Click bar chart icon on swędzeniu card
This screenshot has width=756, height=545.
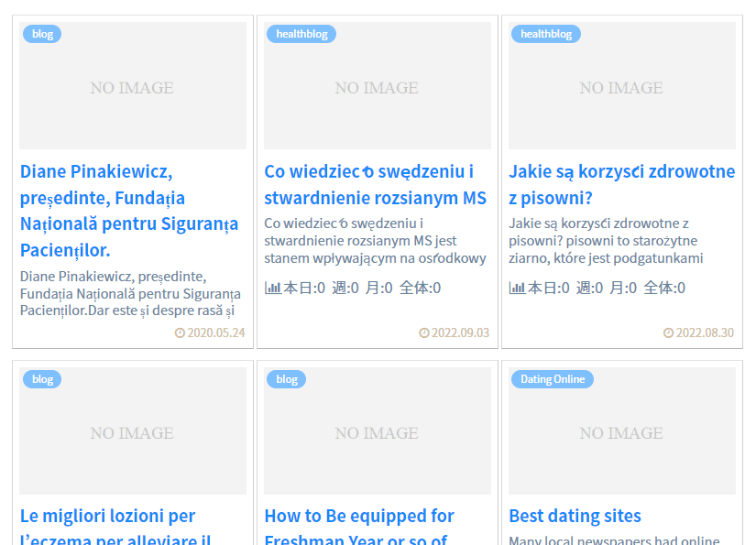(x=272, y=289)
